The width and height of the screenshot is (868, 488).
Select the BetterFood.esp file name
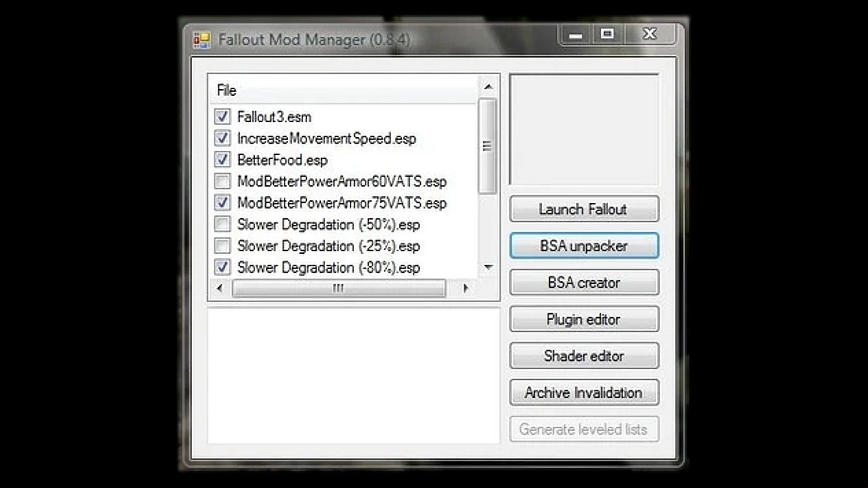pos(282,160)
